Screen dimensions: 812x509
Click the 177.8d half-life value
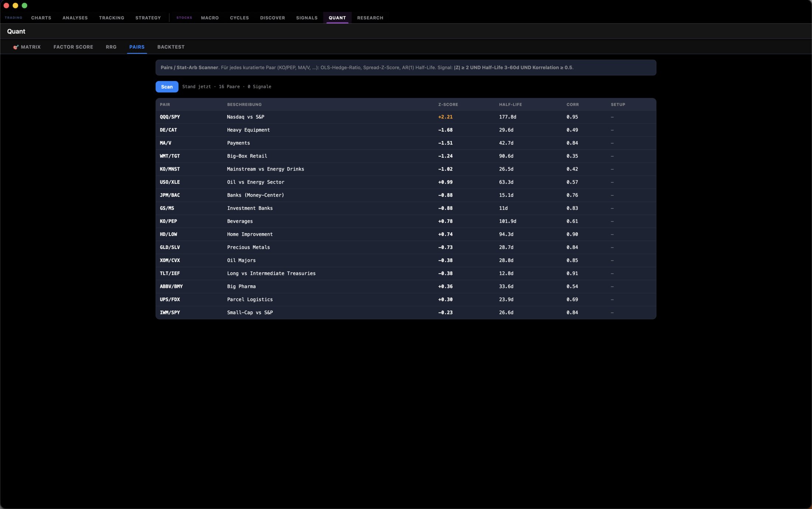point(507,117)
